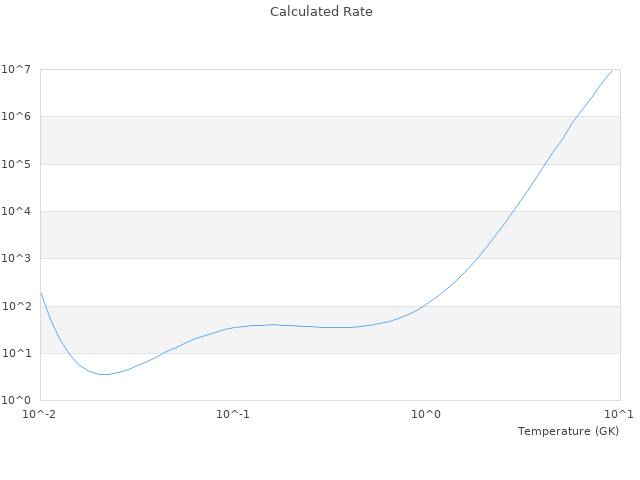
Task: Click the 10^6 y-axis label
Action: pyautogui.click(x=19, y=117)
